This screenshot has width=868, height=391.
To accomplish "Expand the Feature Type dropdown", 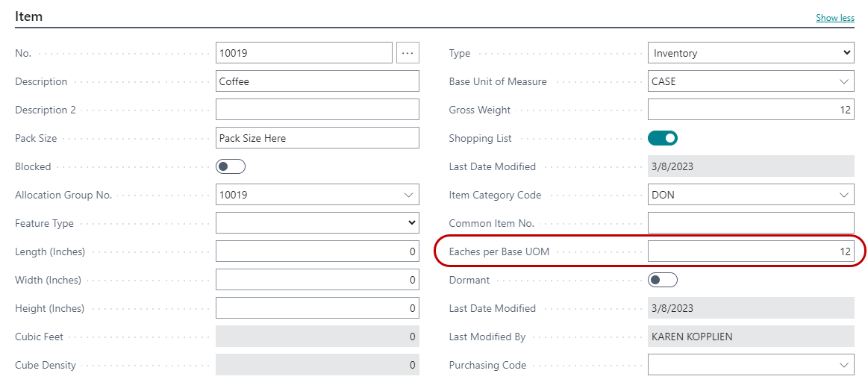I will point(317,223).
